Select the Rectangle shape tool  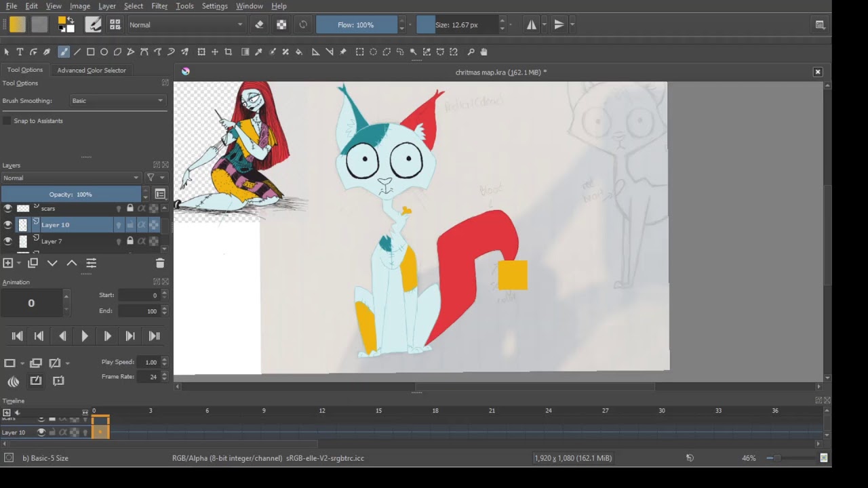tap(90, 52)
